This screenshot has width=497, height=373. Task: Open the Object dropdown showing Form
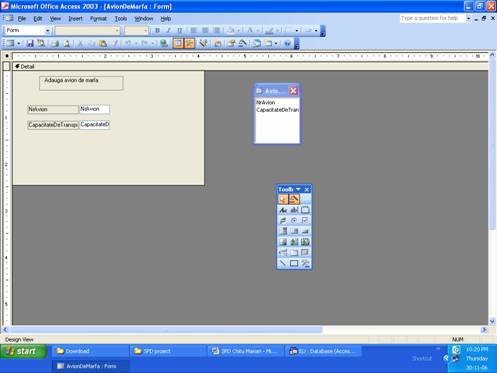pyautogui.click(x=28, y=31)
